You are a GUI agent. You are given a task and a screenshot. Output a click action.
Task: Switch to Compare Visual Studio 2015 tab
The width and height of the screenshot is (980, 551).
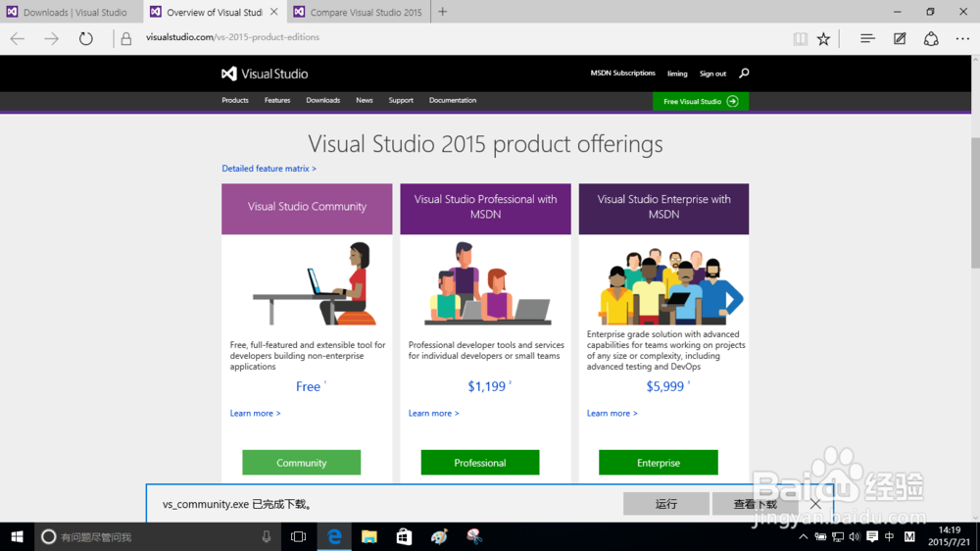point(360,12)
